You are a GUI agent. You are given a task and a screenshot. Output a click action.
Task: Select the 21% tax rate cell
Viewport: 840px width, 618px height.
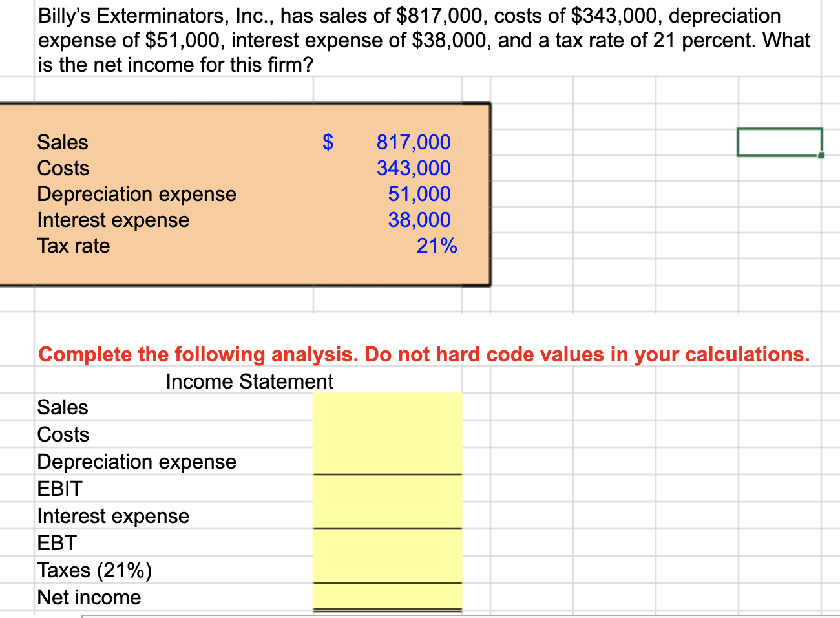pyautogui.click(x=437, y=246)
